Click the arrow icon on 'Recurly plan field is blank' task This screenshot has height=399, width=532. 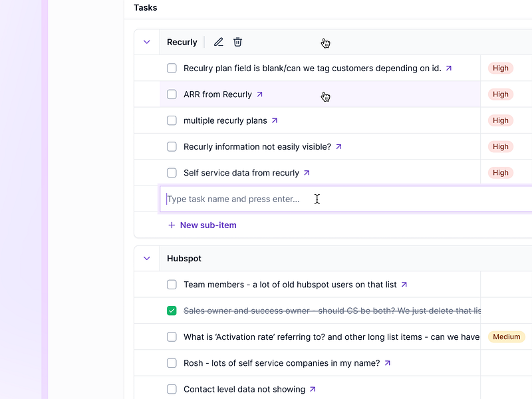[449, 68]
